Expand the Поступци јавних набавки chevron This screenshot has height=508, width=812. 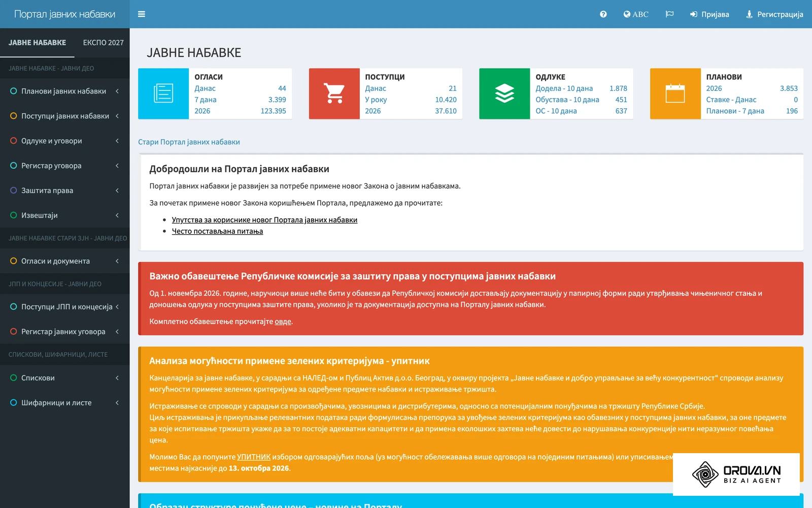[117, 116]
